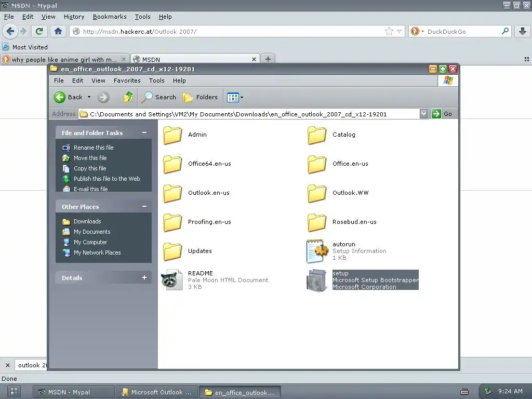The height and width of the screenshot is (399, 532).
Task: Open the DuckDuckGo search engine selector
Action: 417,32
